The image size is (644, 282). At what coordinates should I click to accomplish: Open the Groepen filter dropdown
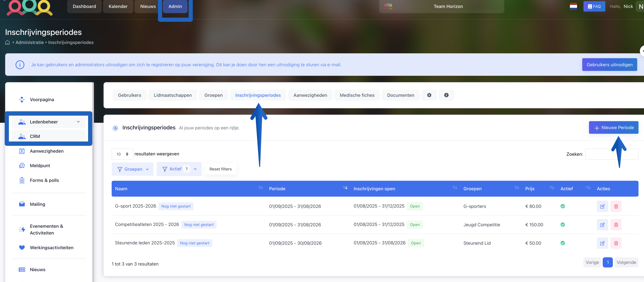pos(132,169)
